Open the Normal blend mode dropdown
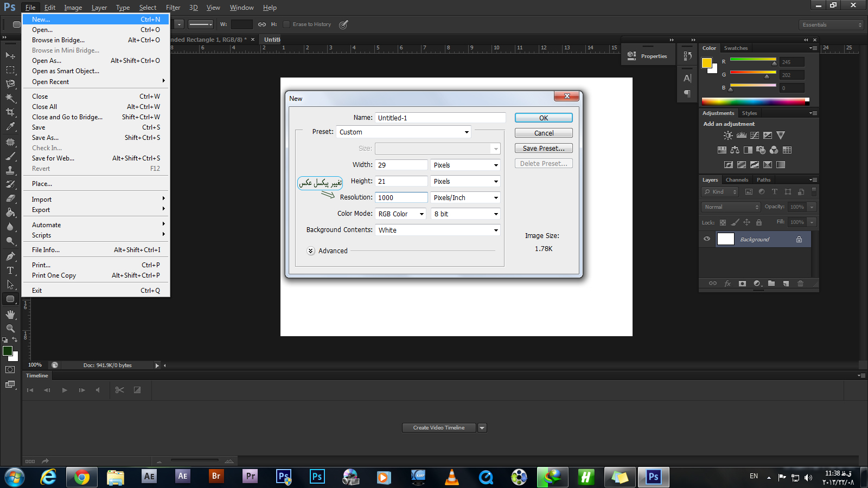The height and width of the screenshot is (488, 868). [731, 207]
